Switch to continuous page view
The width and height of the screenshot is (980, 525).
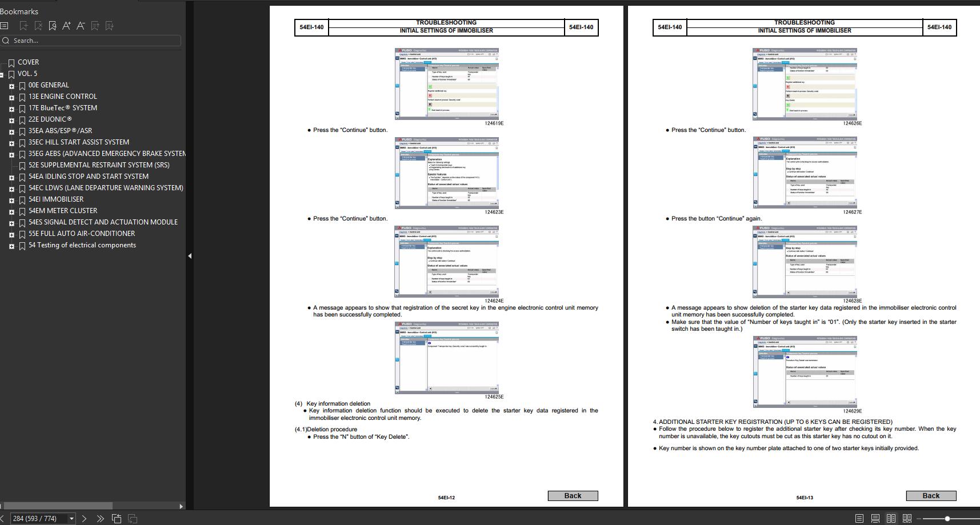[x=875, y=519]
